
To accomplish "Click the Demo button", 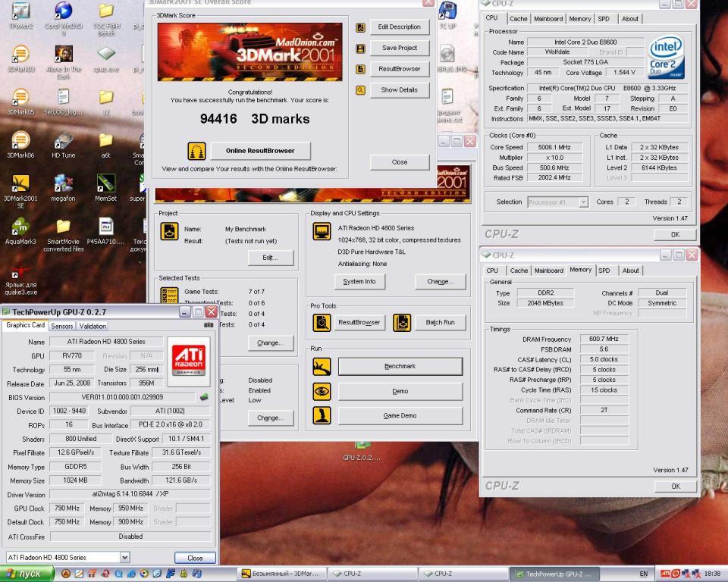I will point(400,391).
